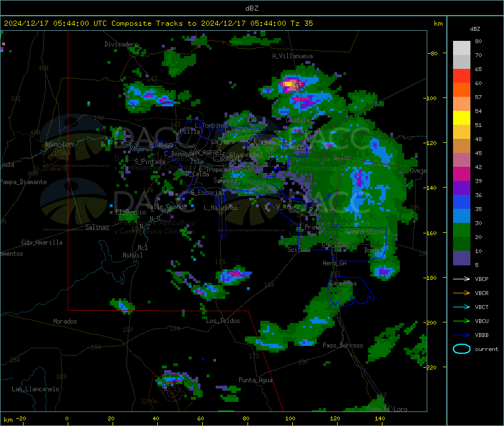Click the 'VBBB' legend label
The height and width of the screenshot is (426, 504).
pyautogui.click(x=482, y=335)
